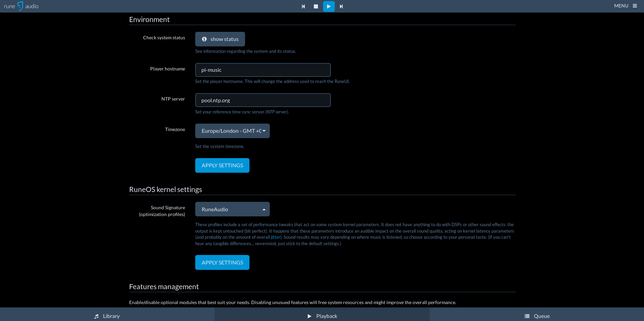
Task: Follow the jitter link
Action: (275, 237)
